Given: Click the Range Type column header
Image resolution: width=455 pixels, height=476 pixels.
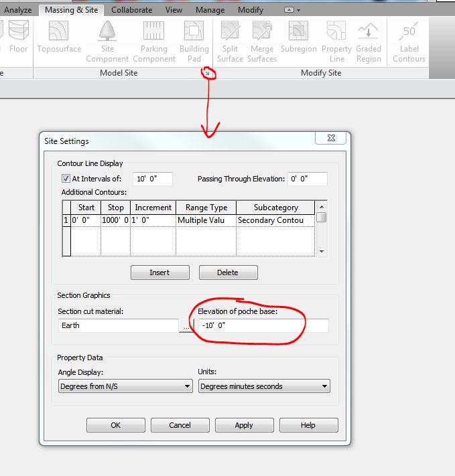Looking at the screenshot, I should tap(206, 208).
